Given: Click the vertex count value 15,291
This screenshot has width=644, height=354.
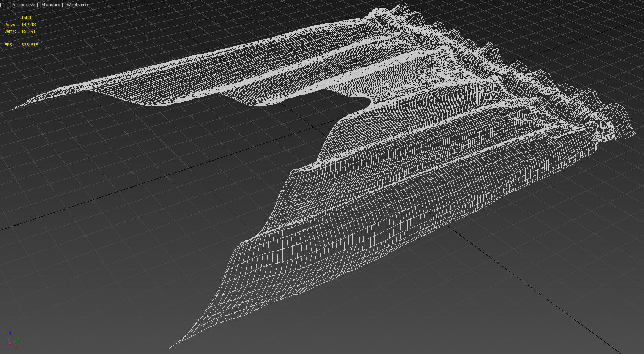Looking at the screenshot, I should (x=28, y=31).
